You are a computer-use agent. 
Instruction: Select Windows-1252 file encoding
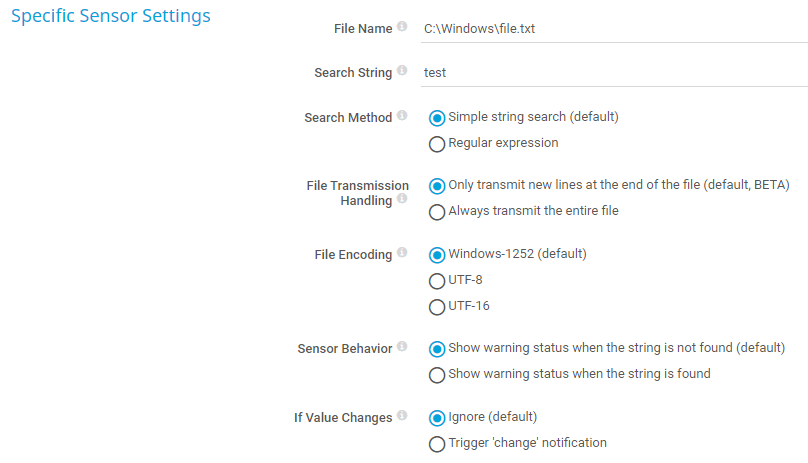437,255
